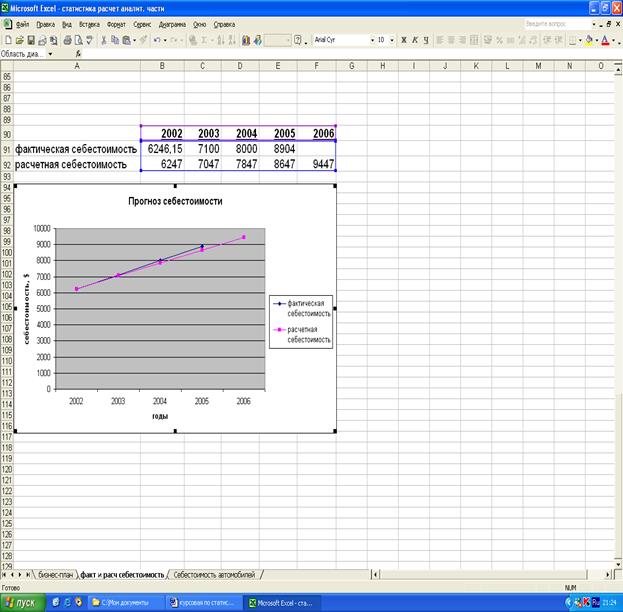This screenshot has width=623, height=612.
Task: Click the Cut scissors icon
Action: tap(103, 40)
